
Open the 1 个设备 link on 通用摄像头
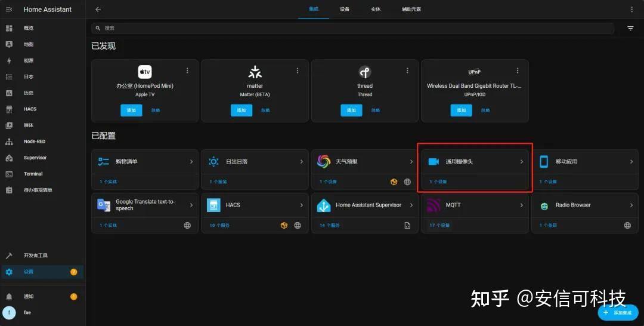click(x=438, y=182)
